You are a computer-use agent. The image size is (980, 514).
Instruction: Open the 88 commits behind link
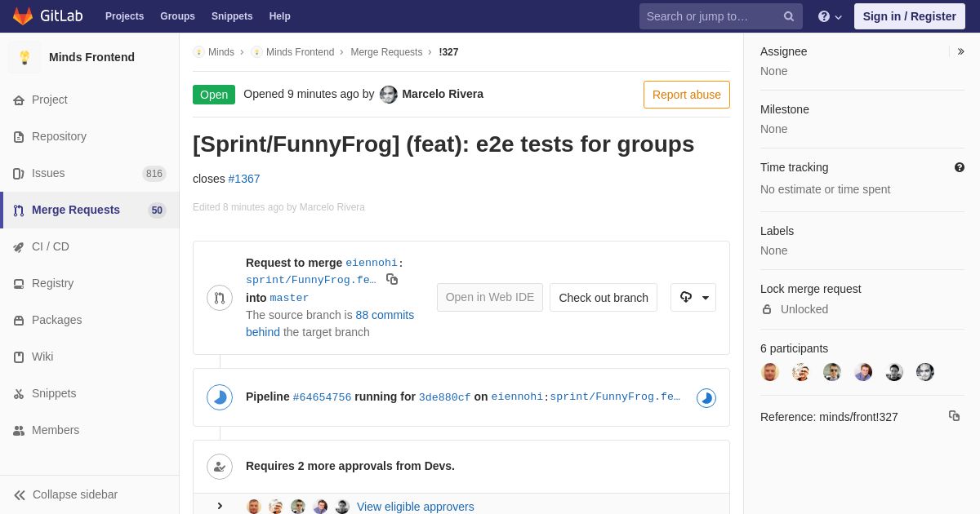pyautogui.click(x=384, y=315)
